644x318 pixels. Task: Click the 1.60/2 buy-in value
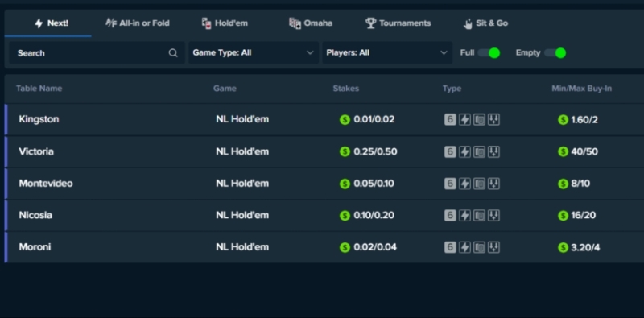[584, 120]
